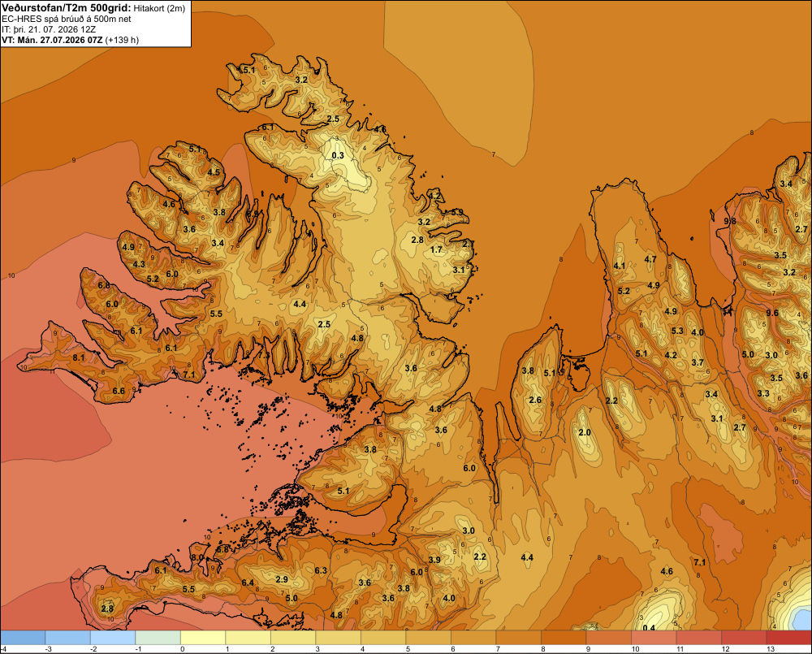Click the temperature value 1.7 on the map
The width and height of the screenshot is (812, 654).
point(437,249)
